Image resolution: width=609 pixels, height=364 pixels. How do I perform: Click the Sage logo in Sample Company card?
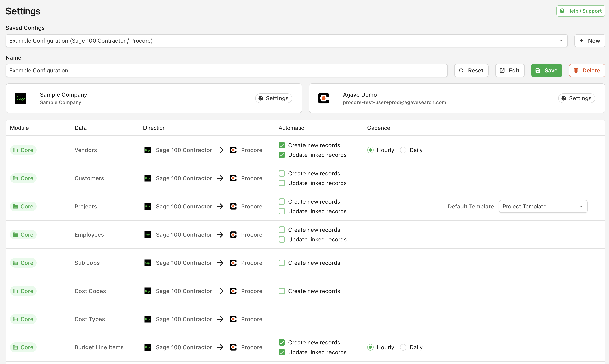[x=20, y=98]
